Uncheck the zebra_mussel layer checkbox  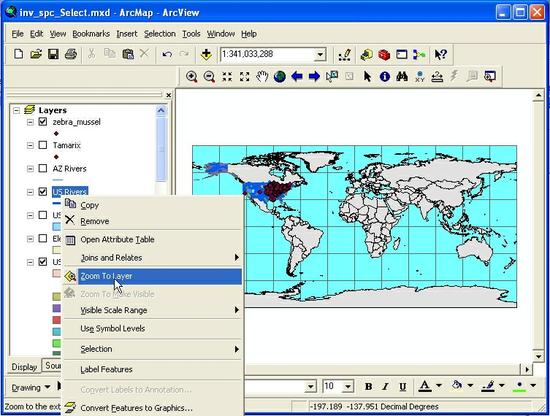43,122
